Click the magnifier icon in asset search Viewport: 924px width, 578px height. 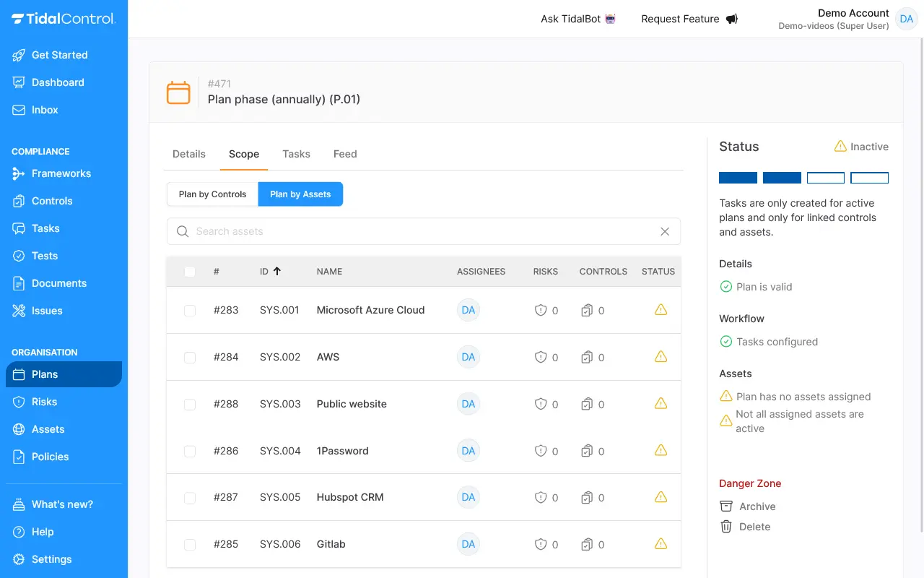point(183,231)
